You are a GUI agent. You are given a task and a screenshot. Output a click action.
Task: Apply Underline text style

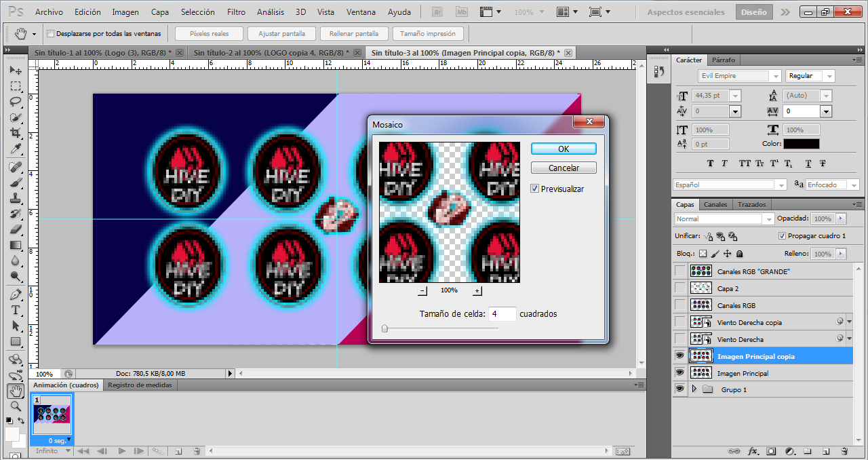click(x=808, y=164)
